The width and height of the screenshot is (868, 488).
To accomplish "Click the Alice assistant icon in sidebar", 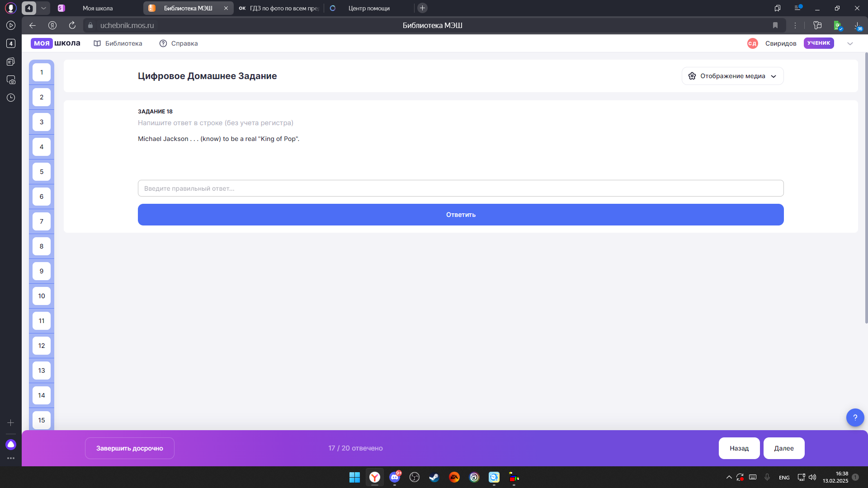I will coord(11,445).
